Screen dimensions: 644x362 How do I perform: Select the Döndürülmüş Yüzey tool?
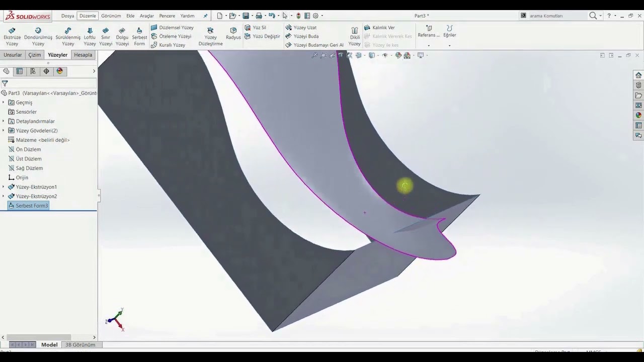pyautogui.click(x=38, y=37)
